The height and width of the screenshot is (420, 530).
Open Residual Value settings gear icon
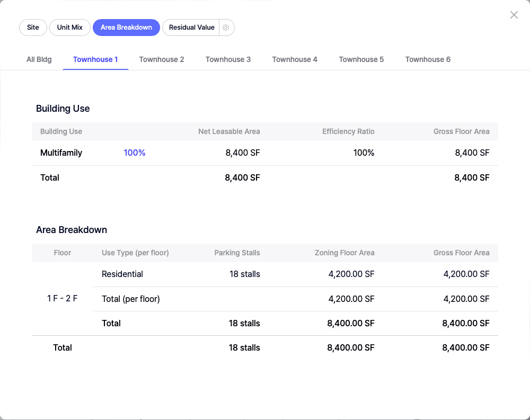pyautogui.click(x=226, y=28)
